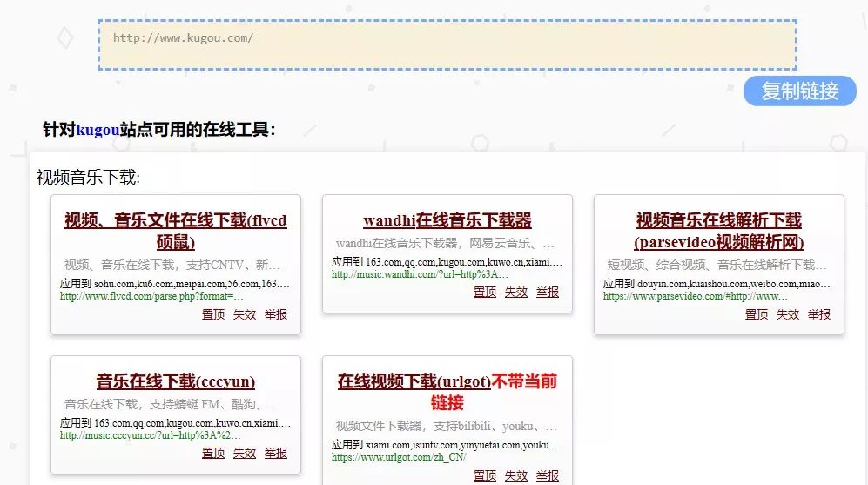The image size is (868, 485).
Task: Click 举报 in the parsevideo card
Action: [818, 314]
